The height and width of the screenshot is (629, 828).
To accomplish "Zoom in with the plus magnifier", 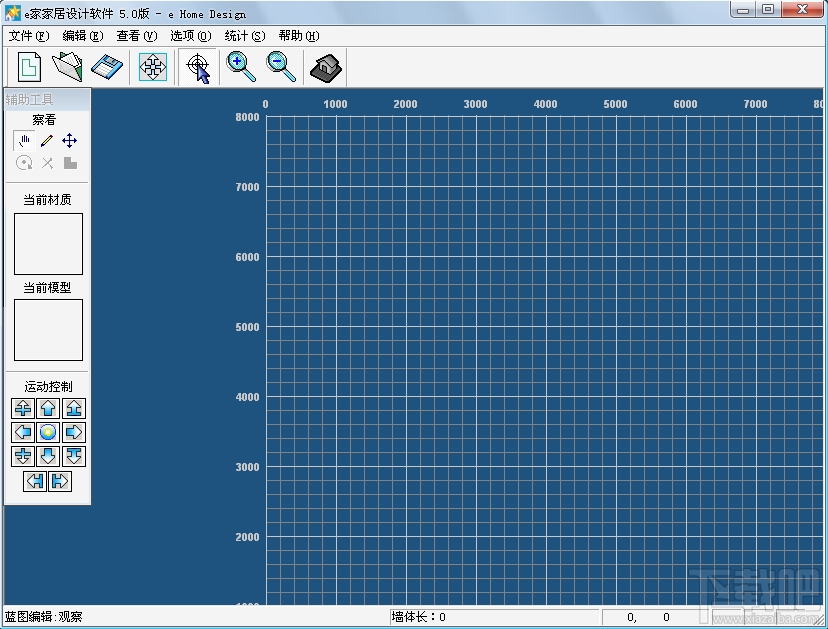I will [241, 67].
